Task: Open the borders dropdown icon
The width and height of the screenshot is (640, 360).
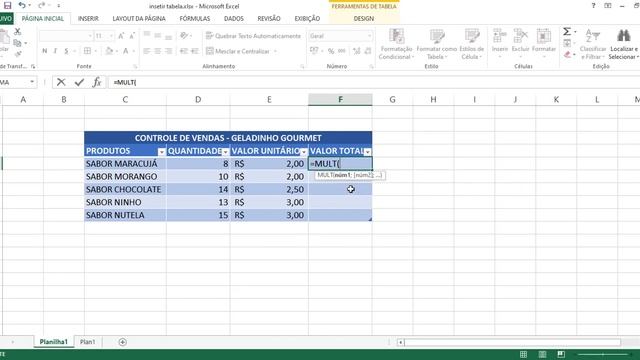Action: click(87, 51)
